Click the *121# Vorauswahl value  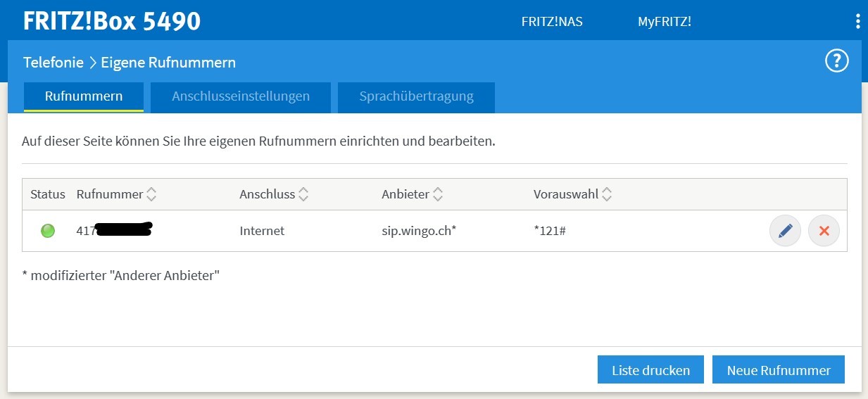point(550,231)
